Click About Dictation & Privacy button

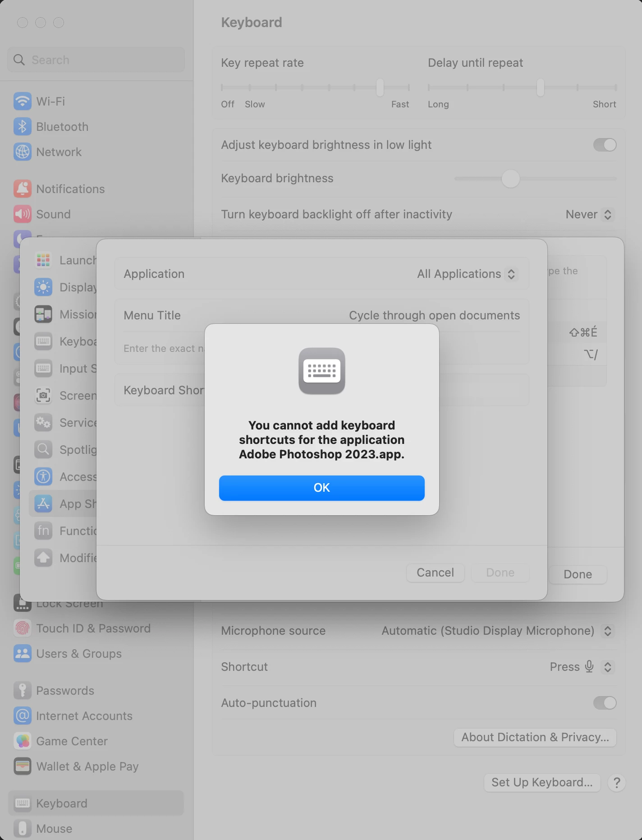(x=535, y=738)
